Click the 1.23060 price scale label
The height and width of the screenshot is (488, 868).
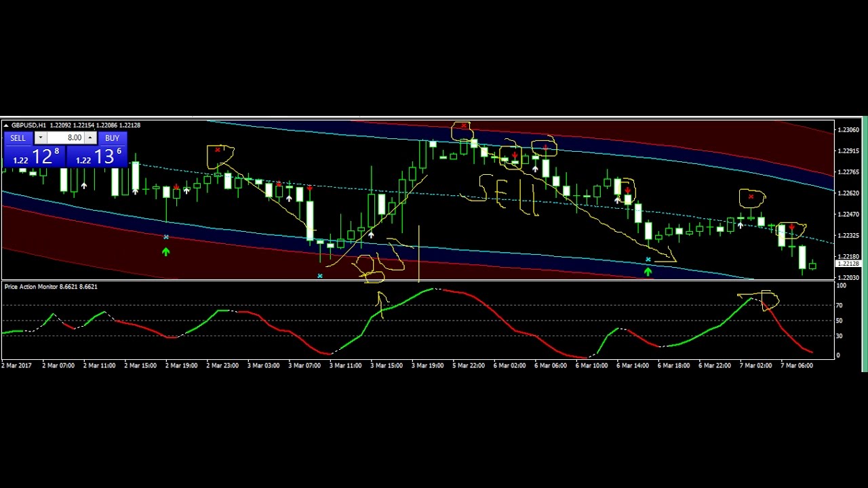849,130
